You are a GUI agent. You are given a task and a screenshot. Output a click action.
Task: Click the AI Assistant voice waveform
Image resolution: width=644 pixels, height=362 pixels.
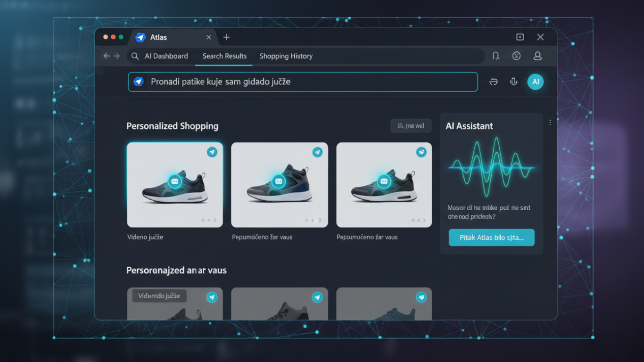pos(491,167)
